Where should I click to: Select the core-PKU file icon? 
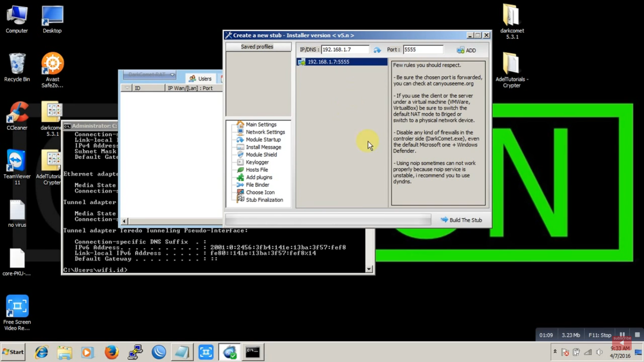tap(17, 262)
